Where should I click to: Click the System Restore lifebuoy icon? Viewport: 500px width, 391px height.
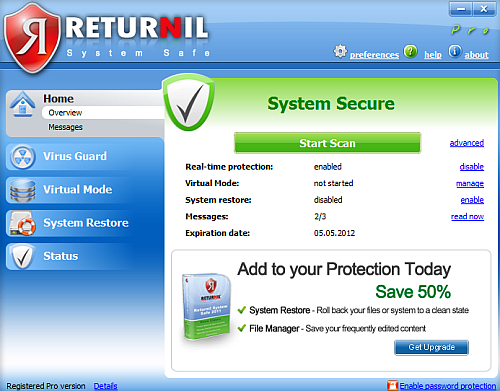(22, 223)
